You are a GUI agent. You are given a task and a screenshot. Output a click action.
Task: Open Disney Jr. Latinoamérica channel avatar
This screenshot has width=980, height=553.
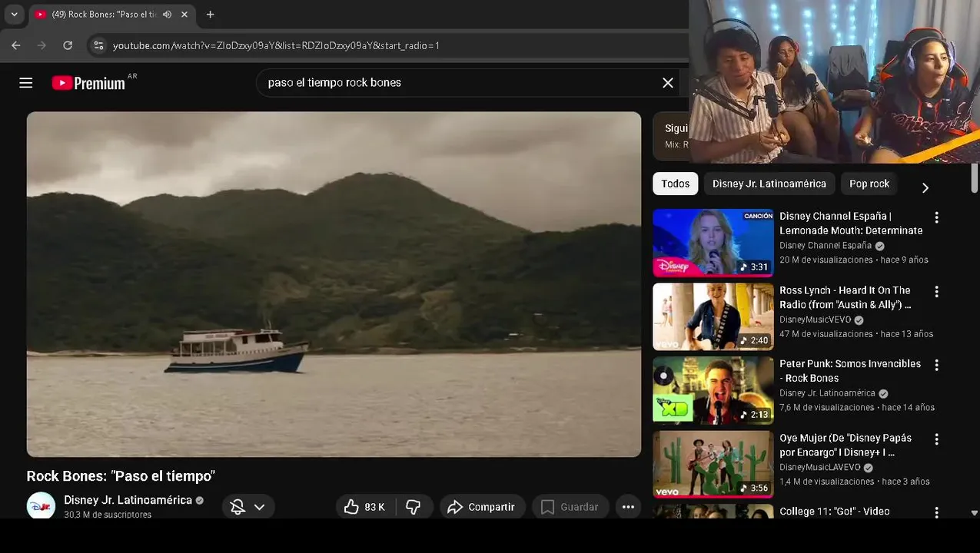[x=42, y=505]
